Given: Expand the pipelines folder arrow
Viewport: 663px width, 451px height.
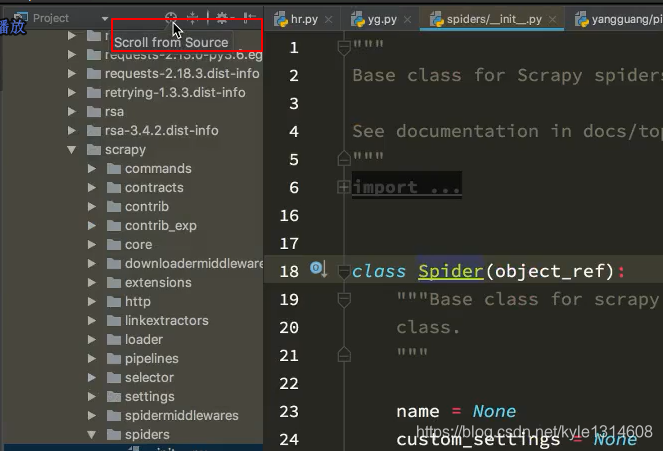Looking at the screenshot, I should tap(92, 359).
